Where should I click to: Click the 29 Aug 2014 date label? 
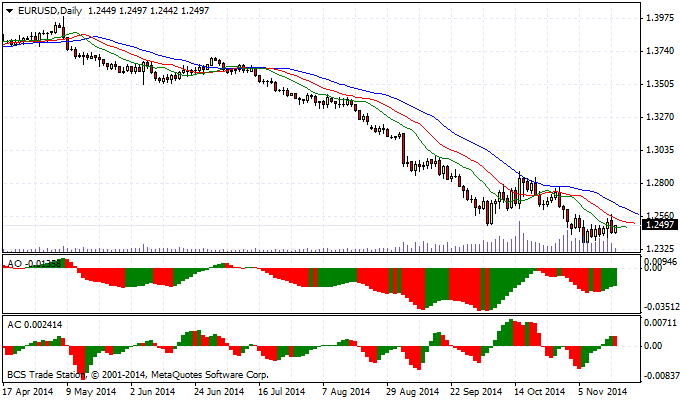(x=412, y=392)
